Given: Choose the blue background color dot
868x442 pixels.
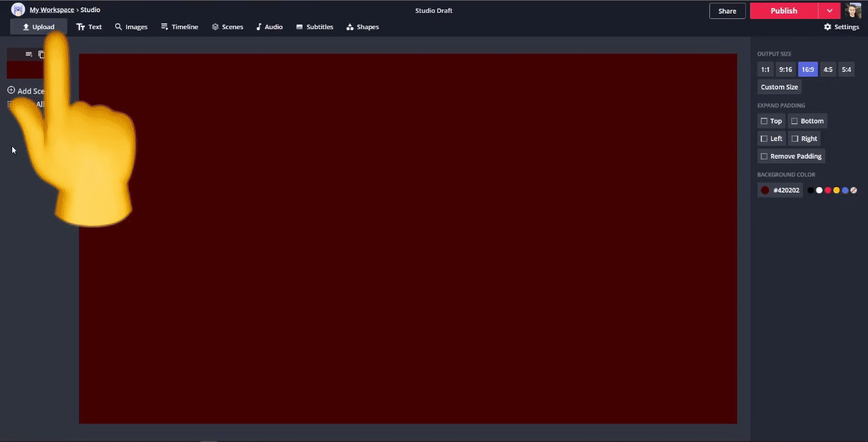Looking at the screenshot, I should tap(845, 190).
